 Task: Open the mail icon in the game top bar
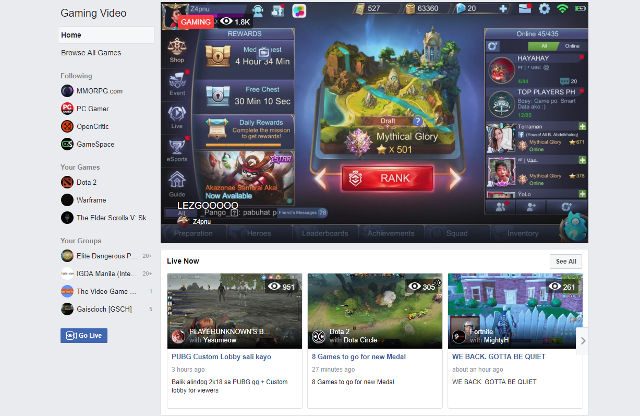point(525,9)
